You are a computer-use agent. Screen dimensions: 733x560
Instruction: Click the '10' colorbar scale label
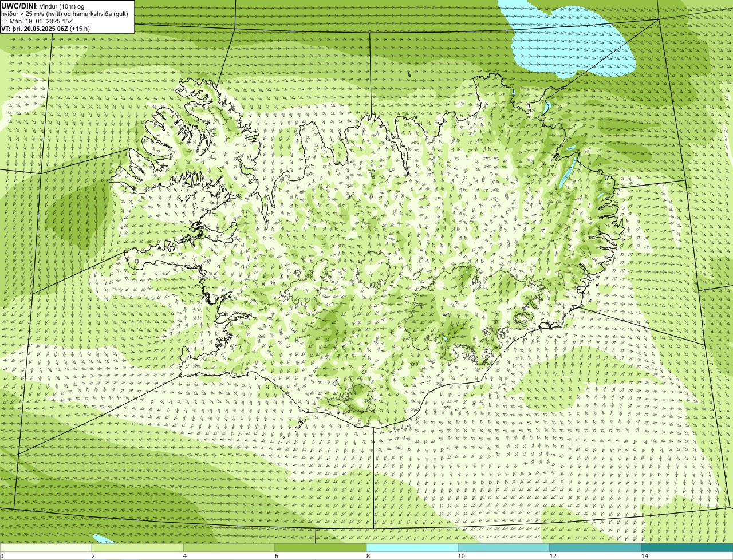(x=461, y=556)
